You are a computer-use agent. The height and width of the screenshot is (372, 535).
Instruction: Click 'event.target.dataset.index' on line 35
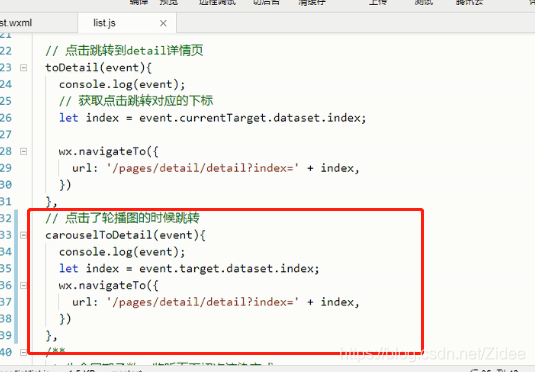[226, 268]
